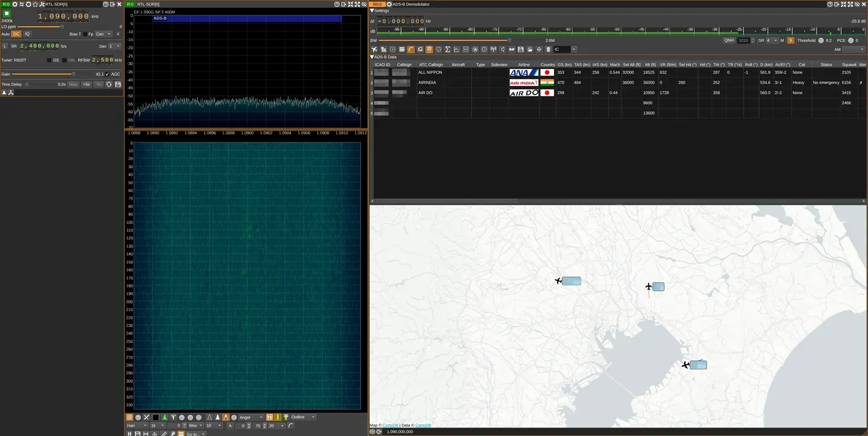Open the CartoDB map attribution link

tap(390, 425)
